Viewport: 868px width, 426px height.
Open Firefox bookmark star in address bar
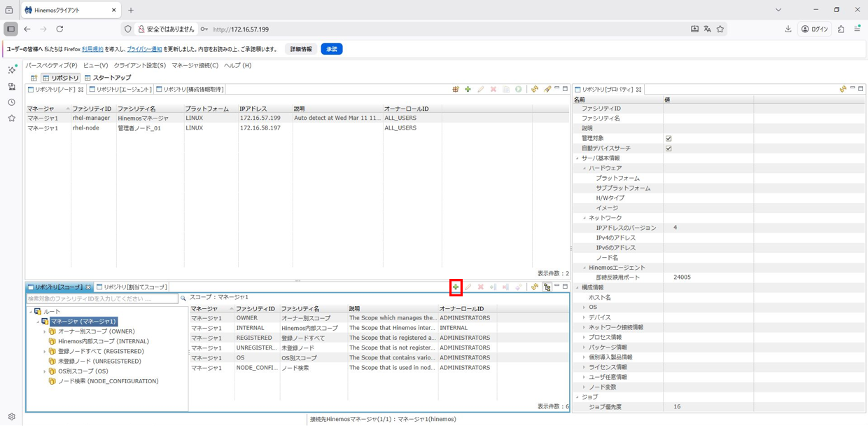click(x=720, y=29)
